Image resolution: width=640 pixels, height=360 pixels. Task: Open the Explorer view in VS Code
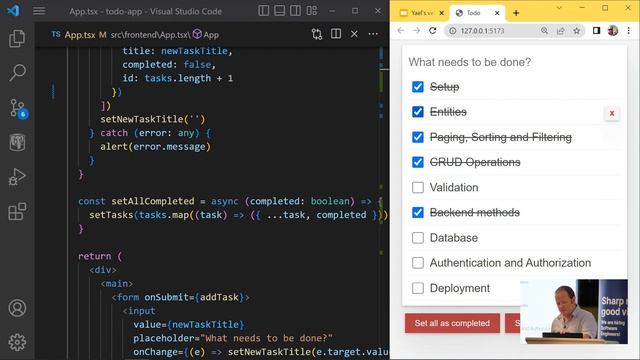pyautogui.click(x=17, y=39)
